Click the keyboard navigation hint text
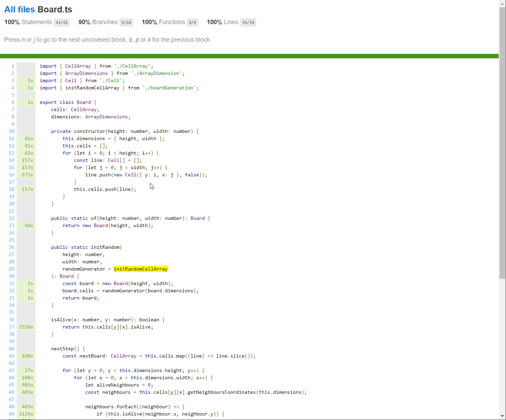 pyautogui.click(x=108, y=40)
